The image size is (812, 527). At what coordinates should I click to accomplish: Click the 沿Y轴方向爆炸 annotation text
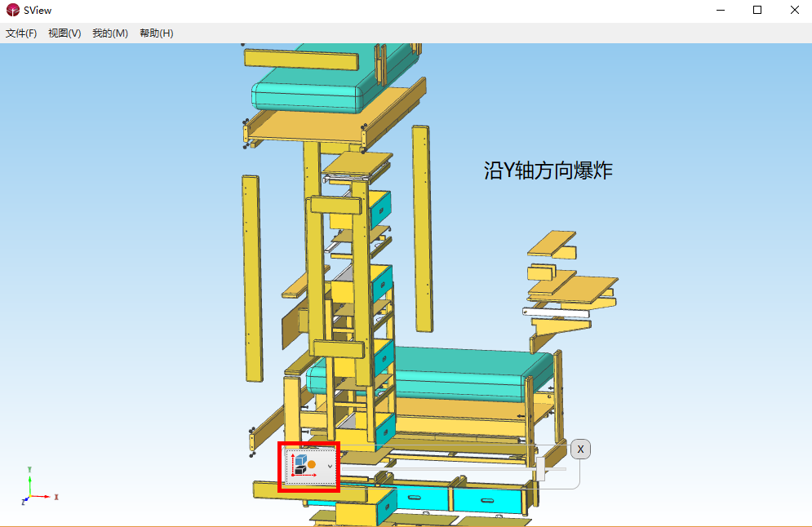click(x=548, y=170)
